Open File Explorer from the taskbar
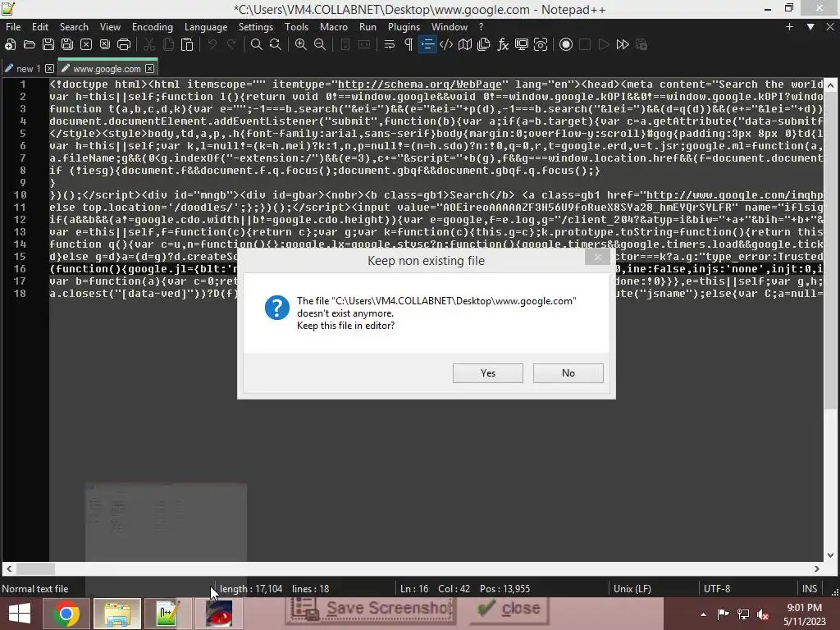 coord(117,614)
